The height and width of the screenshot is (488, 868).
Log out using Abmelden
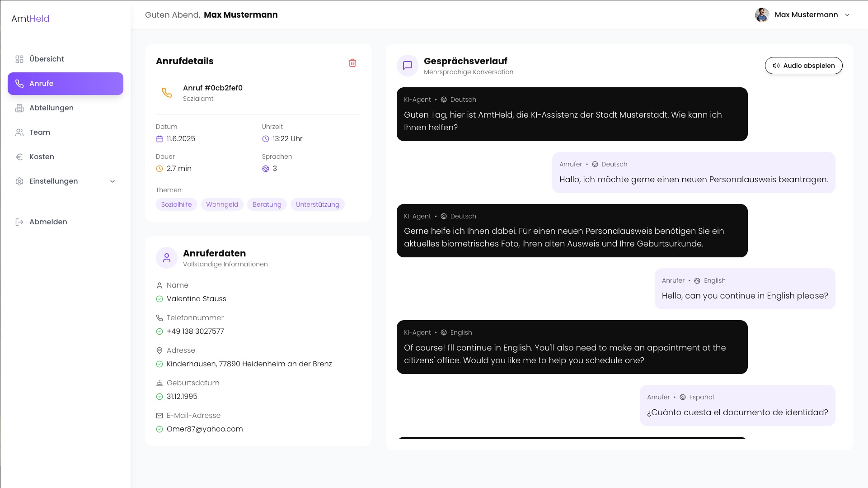click(x=48, y=222)
